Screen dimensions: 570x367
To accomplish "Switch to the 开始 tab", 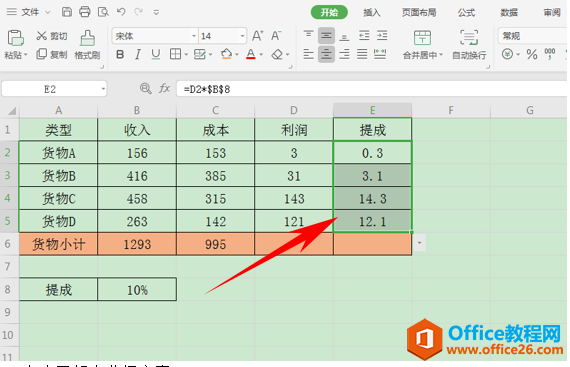I will (329, 12).
